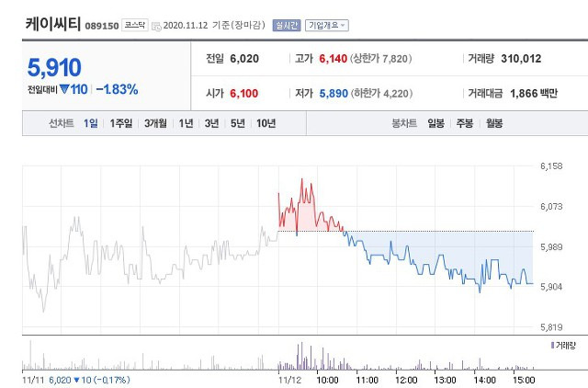Click the 선차트 label
This screenshot has width=588, height=388.
coord(62,123)
